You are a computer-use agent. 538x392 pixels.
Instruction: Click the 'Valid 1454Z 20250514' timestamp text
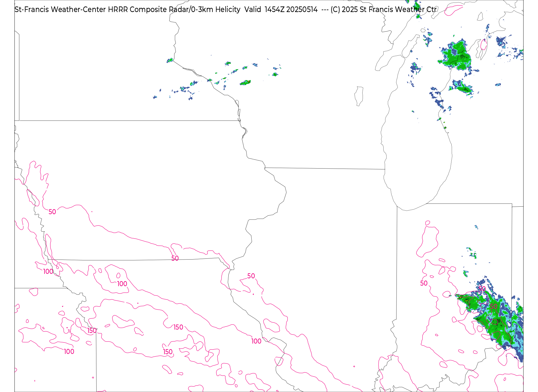click(281, 10)
